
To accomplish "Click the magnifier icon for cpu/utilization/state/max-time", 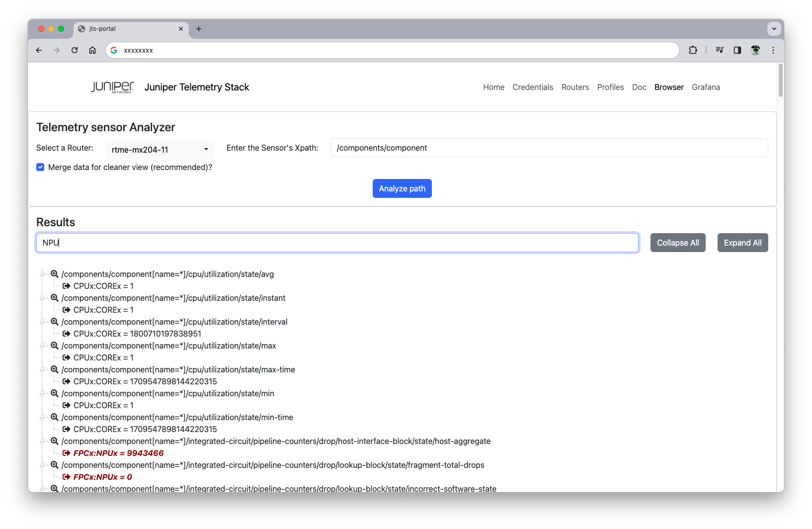I will 55,369.
